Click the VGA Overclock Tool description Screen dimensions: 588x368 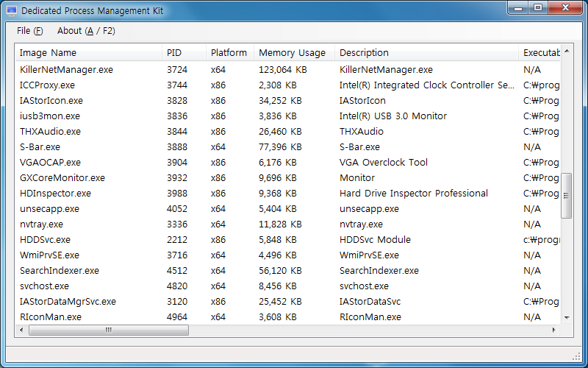click(x=384, y=162)
